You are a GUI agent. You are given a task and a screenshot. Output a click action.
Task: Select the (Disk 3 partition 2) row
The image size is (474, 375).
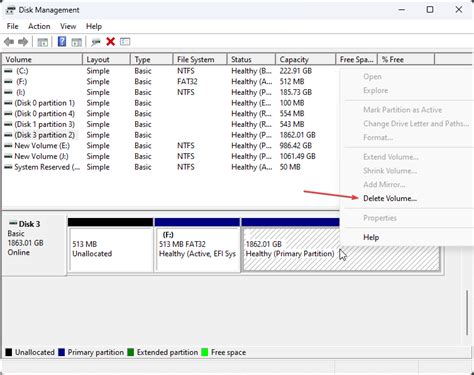coord(171,135)
